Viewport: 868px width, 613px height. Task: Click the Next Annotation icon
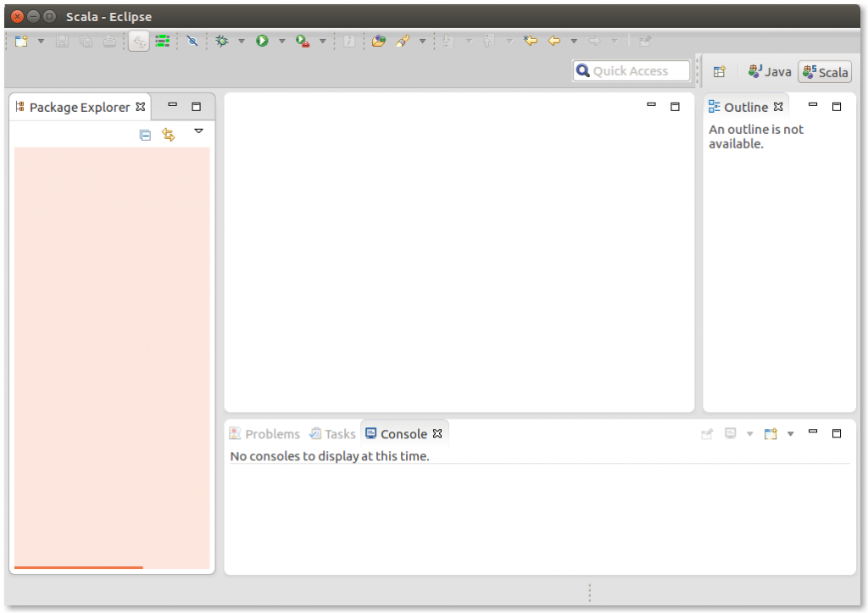click(448, 41)
